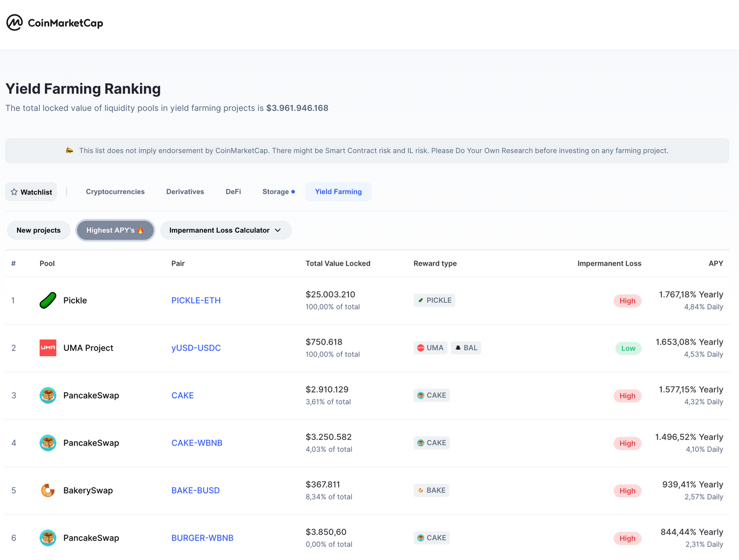Open the BAKE-BUSD pair link
The image size is (739, 560).
point(195,490)
